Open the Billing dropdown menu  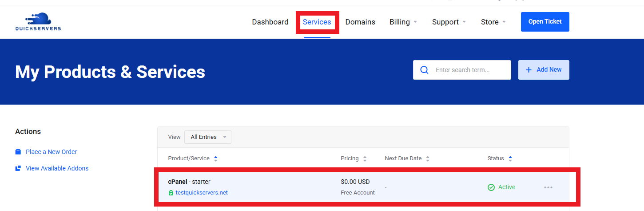(x=403, y=22)
